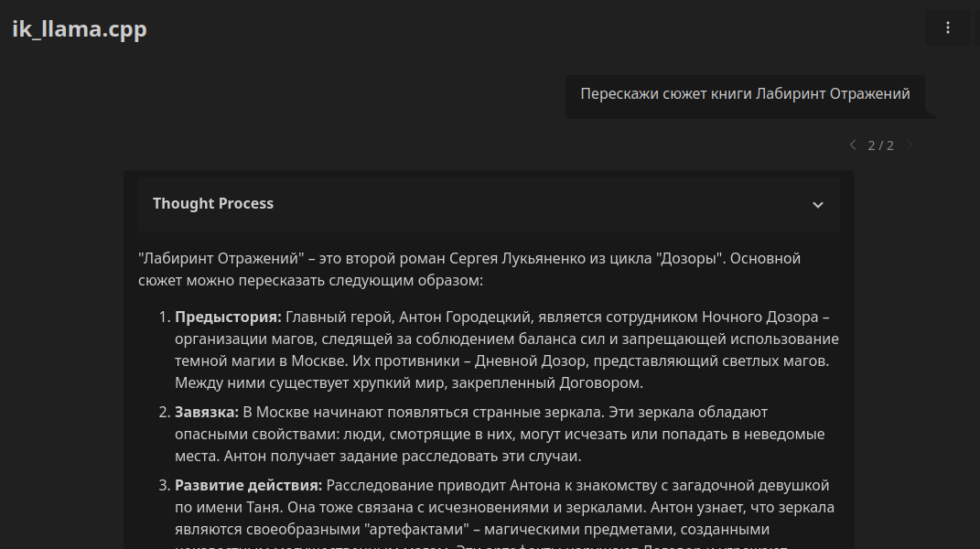This screenshot has width=980, height=549.
Task: Open the three-dot options menu
Action: click(947, 27)
